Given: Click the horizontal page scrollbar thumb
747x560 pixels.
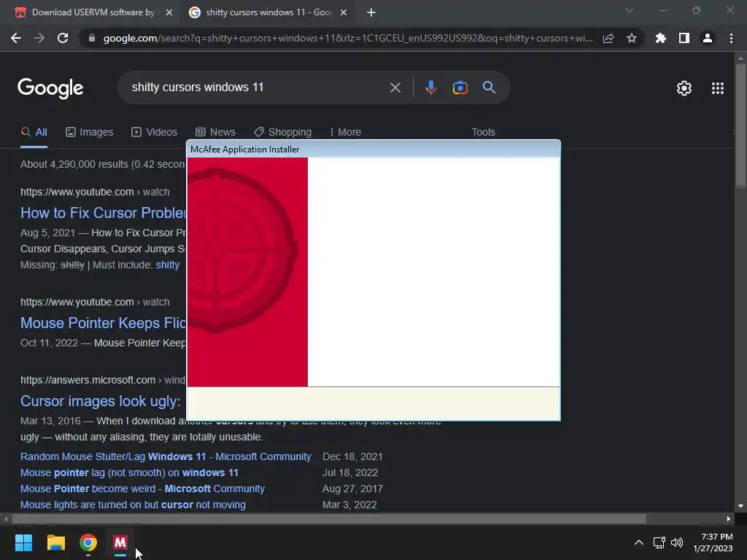Looking at the screenshot, I should 329,518.
